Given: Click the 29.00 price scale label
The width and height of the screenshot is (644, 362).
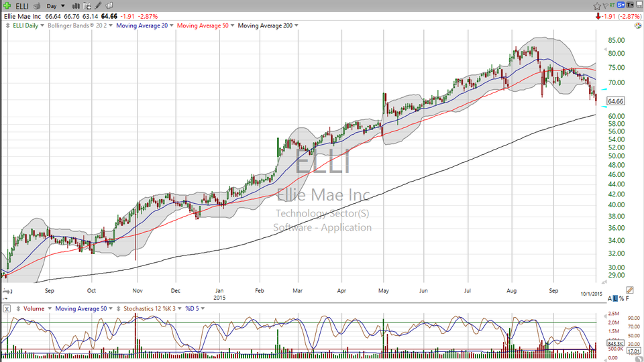Looking at the screenshot, I should (x=616, y=276).
